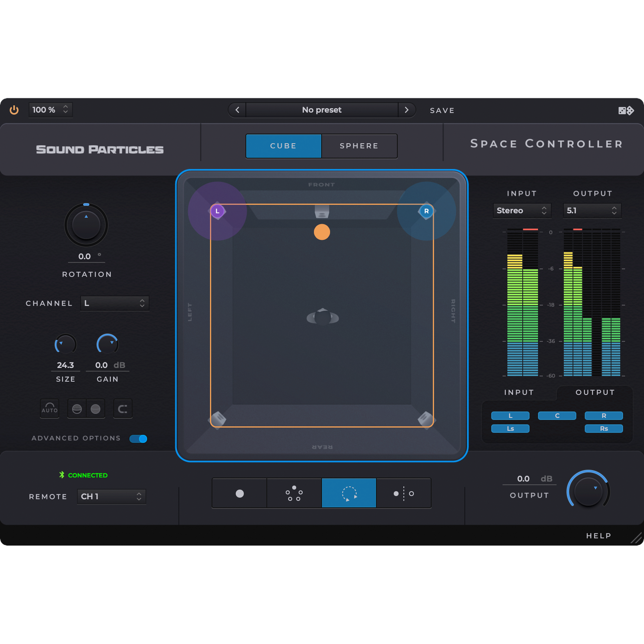Screen dimensions: 644x644
Task: Go to the next preset arrow
Action: pos(406,110)
